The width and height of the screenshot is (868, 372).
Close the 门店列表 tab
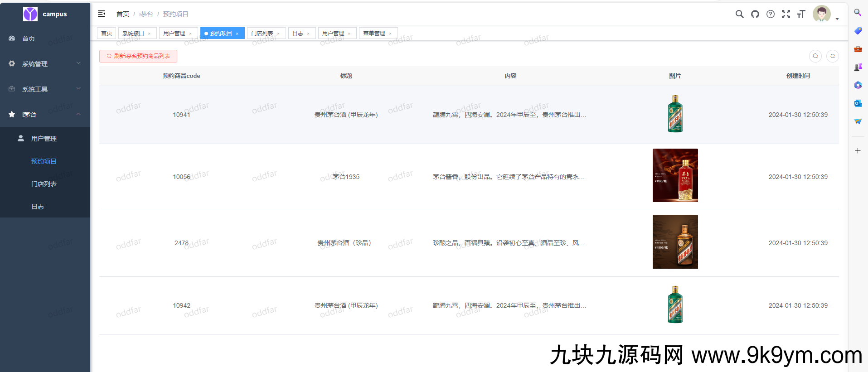278,34
